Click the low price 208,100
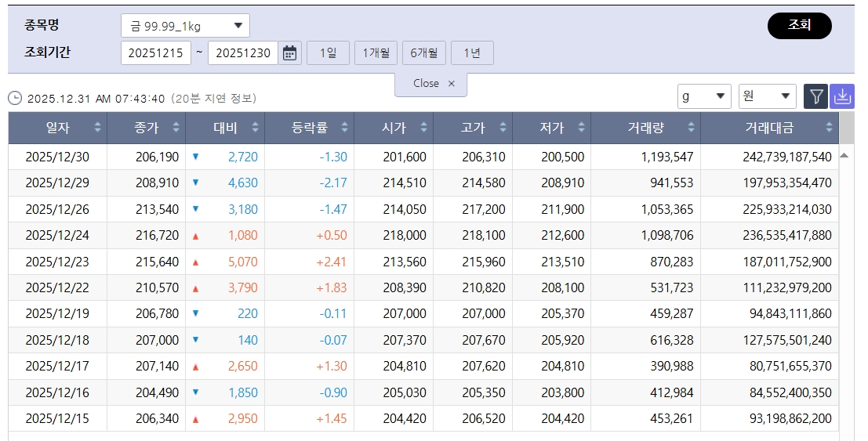The height and width of the screenshot is (441, 868). pos(563,287)
